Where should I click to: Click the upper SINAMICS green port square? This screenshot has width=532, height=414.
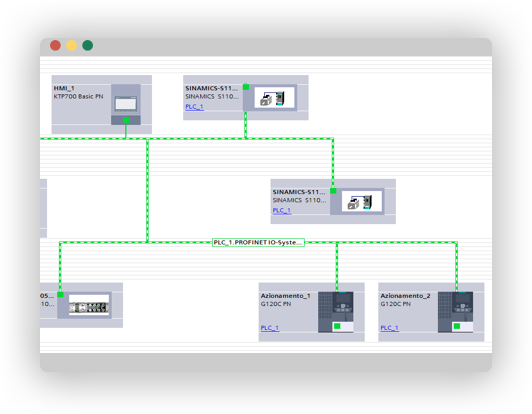pyautogui.click(x=246, y=87)
